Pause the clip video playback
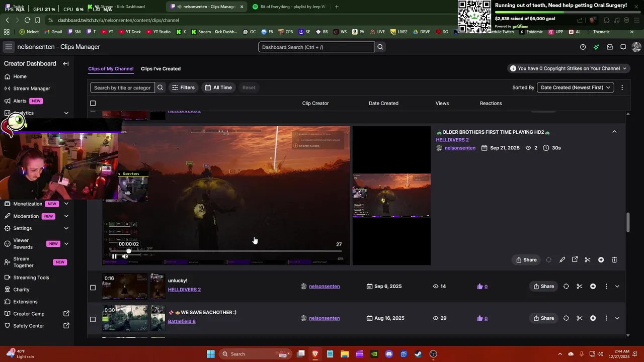The width and height of the screenshot is (644, 362). pos(114,256)
